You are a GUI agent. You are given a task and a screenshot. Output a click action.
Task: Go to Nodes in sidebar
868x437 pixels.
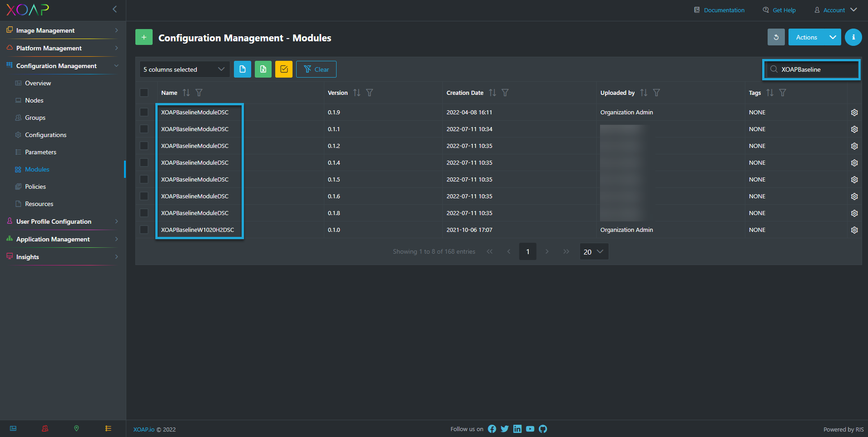click(x=35, y=100)
